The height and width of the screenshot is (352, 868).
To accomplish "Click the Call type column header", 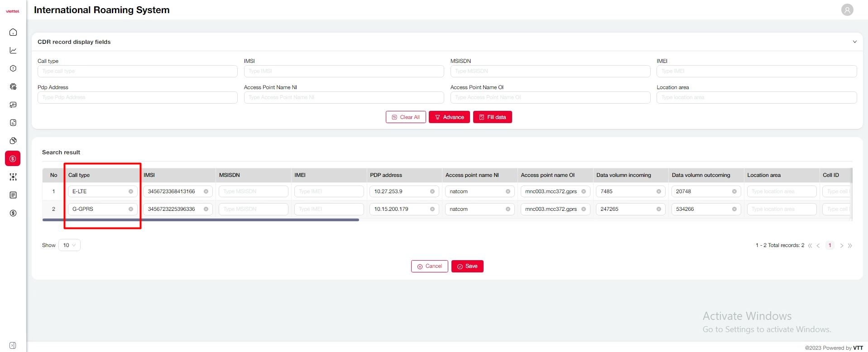I will pos(79,175).
